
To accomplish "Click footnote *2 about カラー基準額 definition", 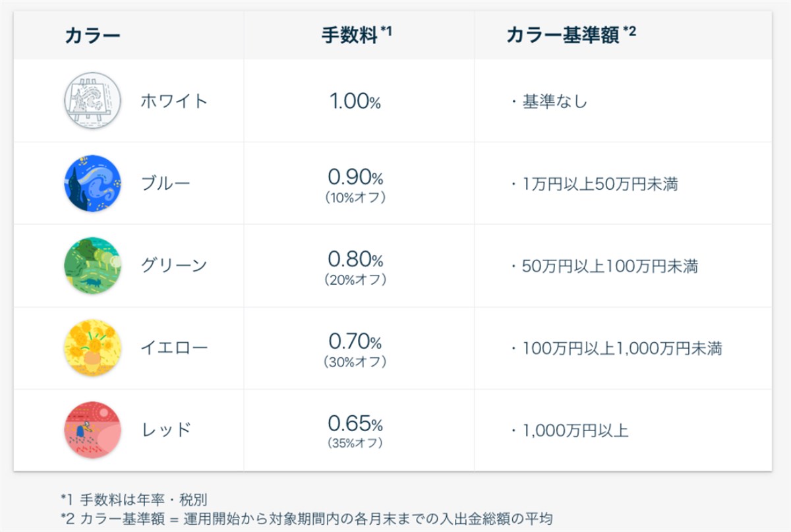I will click(310, 517).
